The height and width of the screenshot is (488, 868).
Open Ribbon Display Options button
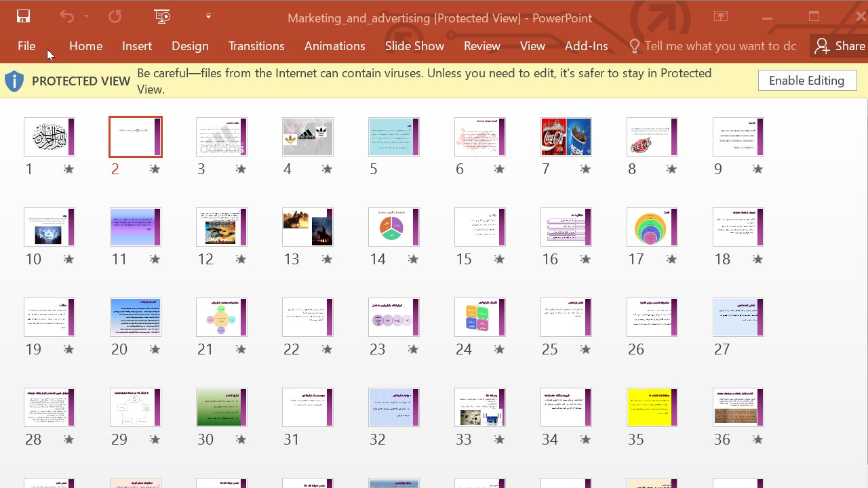click(721, 17)
